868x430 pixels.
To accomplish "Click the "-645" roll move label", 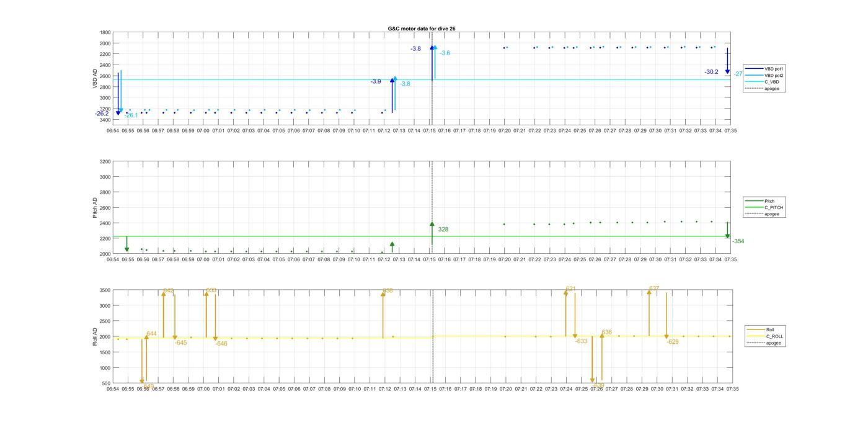I will [x=180, y=343].
